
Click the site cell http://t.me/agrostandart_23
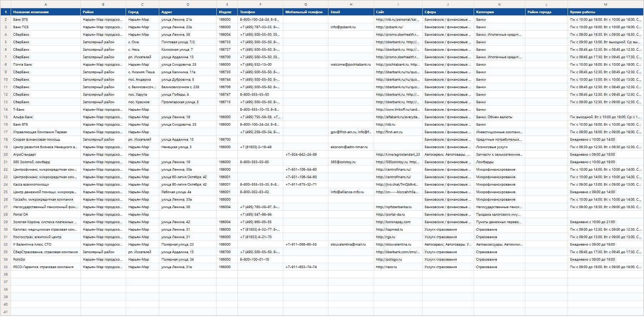(398, 155)
